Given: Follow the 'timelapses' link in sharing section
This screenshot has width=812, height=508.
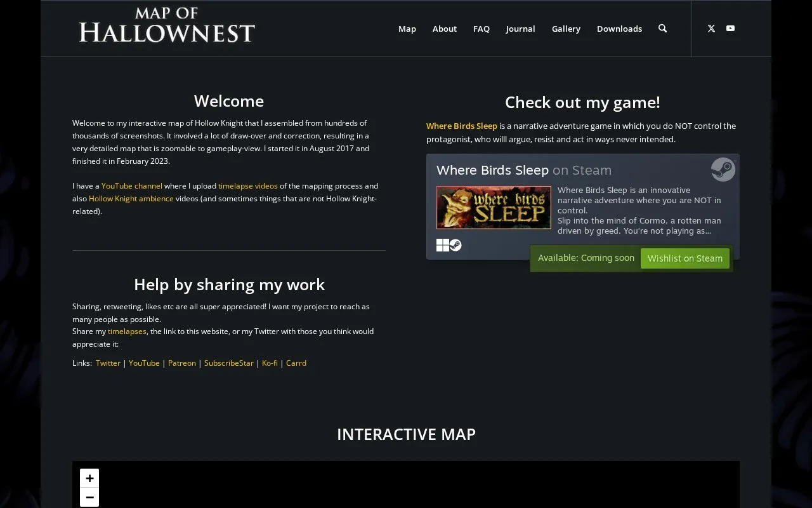Looking at the screenshot, I should pos(127,331).
